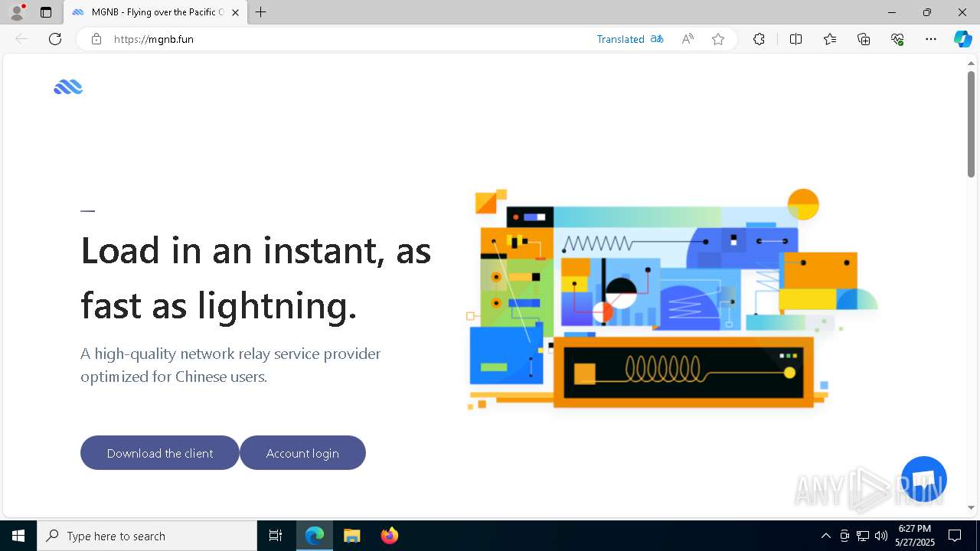Click the Account login button

302,453
